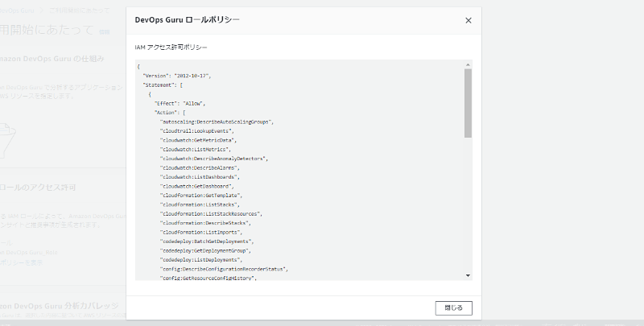Click cloudformation:ListStacks entry
The image size is (644, 326).
[x=199, y=204]
